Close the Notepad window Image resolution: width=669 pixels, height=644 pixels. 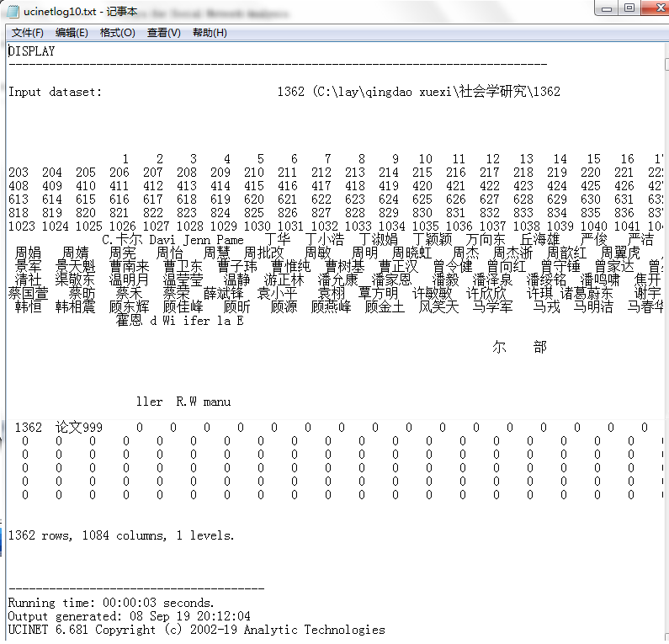657,8
